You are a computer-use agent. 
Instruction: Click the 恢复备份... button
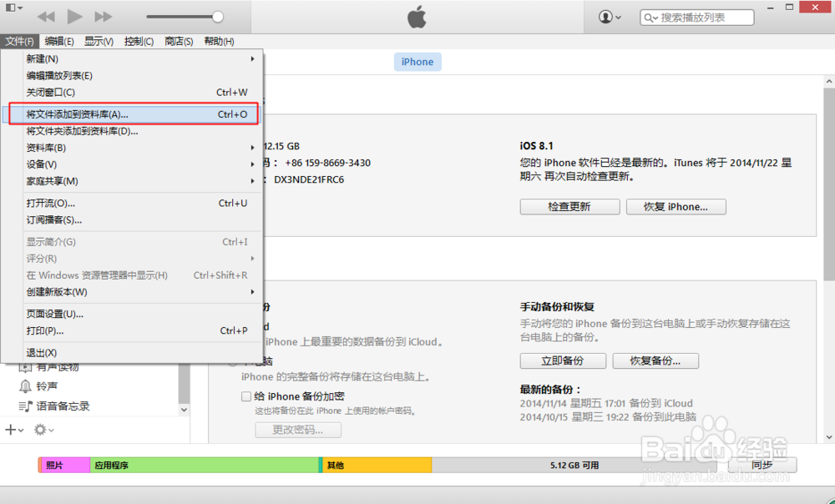tap(655, 360)
